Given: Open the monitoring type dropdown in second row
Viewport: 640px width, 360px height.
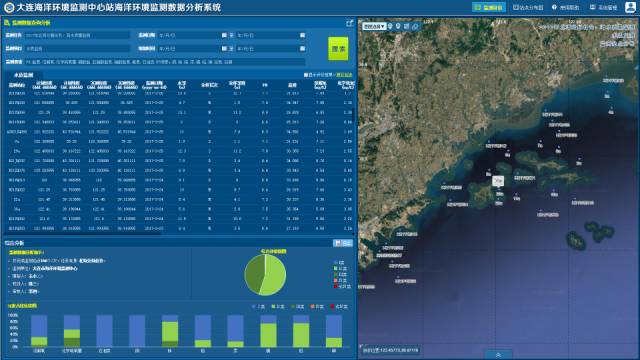Looking at the screenshot, I should point(77,49).
